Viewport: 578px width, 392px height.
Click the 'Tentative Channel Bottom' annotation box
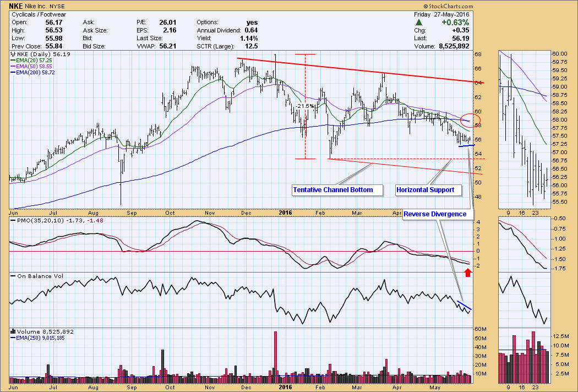337,190
